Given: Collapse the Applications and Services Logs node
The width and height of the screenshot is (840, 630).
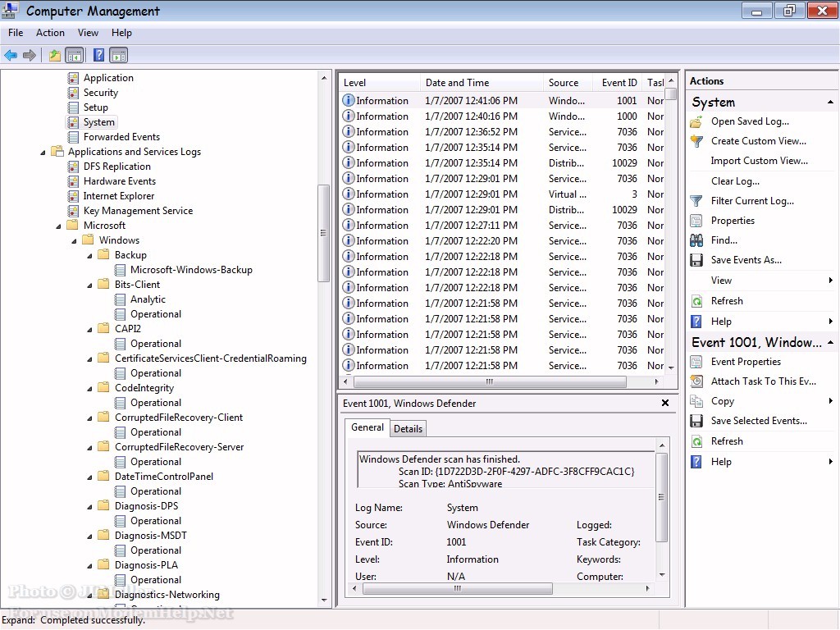Looking at the screenshot, I should [43, 153].
